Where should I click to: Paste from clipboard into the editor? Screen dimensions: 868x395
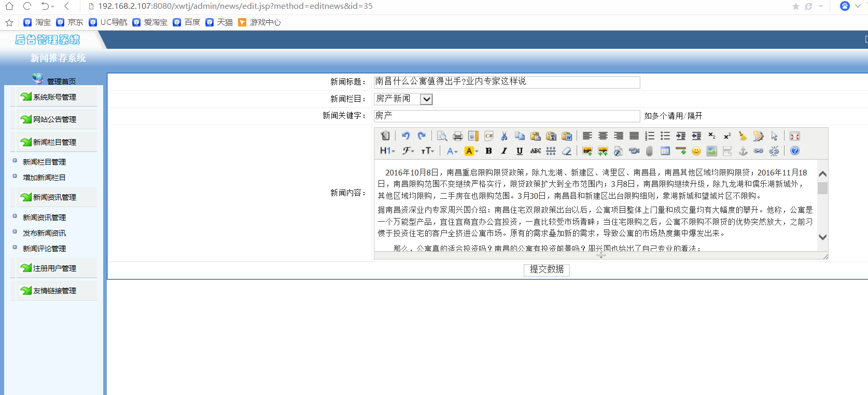(535, 136)
